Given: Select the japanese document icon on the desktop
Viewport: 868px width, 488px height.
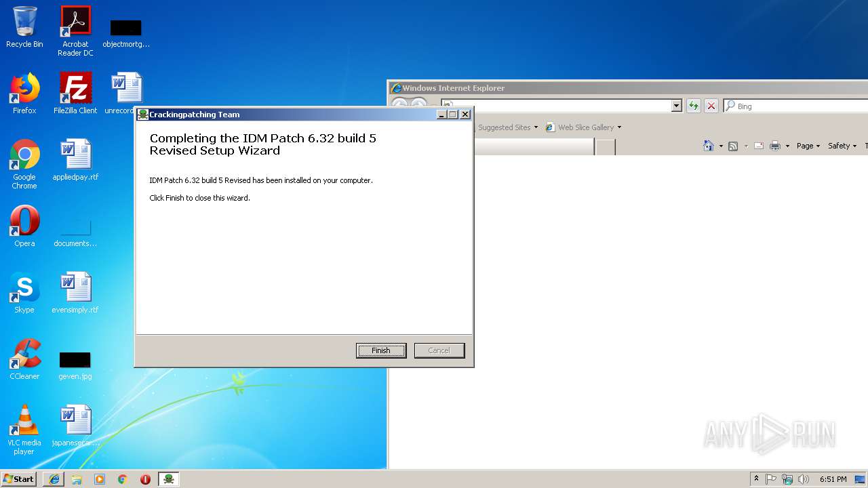Looking at the screenshot, I should [75, 426].
